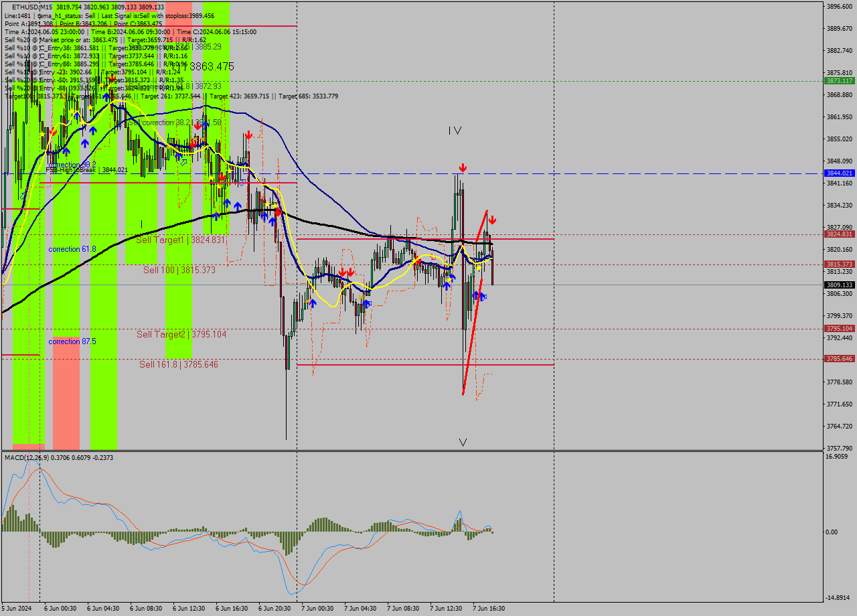Click the 7 Jun 00:30 time axis label

click(317, 609)
